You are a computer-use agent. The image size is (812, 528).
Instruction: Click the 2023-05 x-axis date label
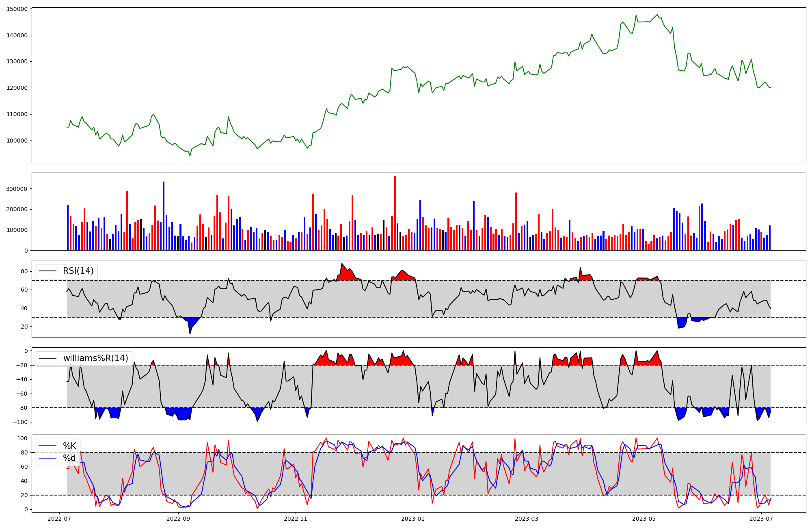click(x=644, y=519)
